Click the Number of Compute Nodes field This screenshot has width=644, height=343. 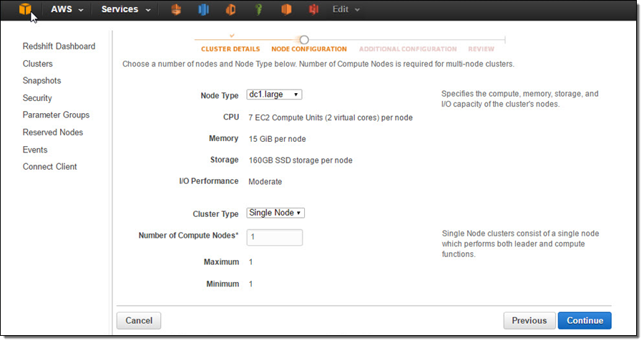tap(275, 238)
